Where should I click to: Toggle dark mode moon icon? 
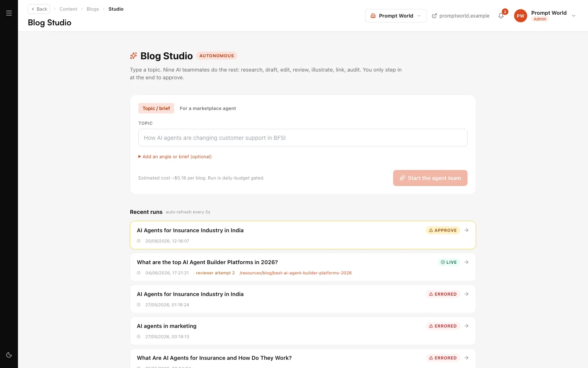[x=9, y=355]
